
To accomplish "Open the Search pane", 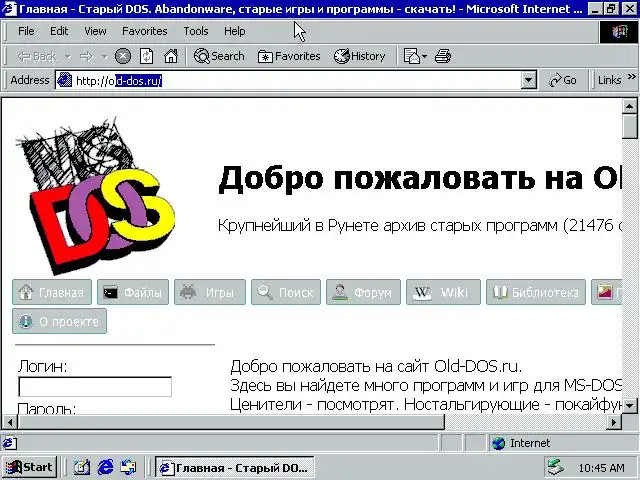I will (x=219, y=56).
